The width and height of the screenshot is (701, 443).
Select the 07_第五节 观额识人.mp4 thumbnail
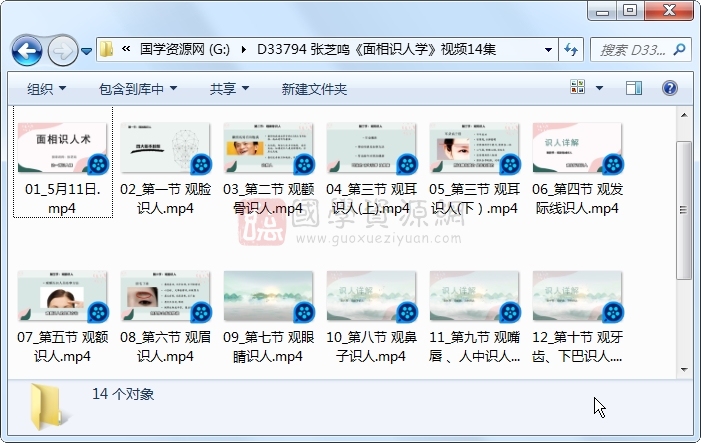[63, 296]
